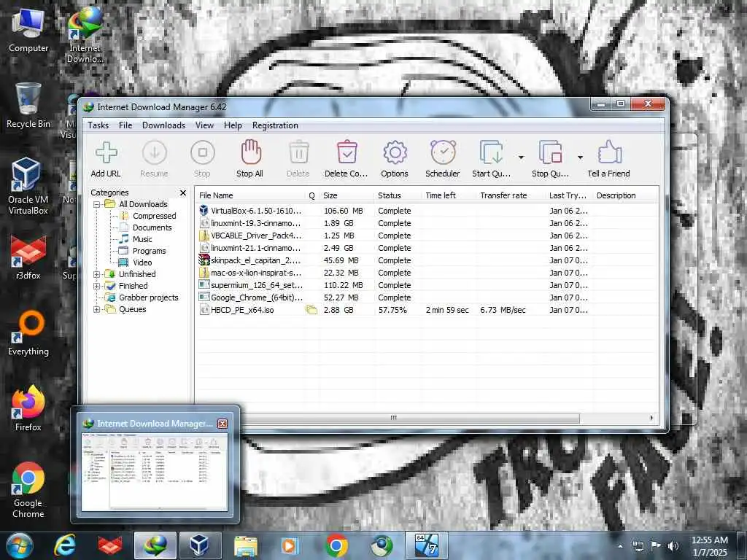The image size is (747, 560).
Task: Click the Stop Queue toolbar icon
Action: click(x=551, y=153)
